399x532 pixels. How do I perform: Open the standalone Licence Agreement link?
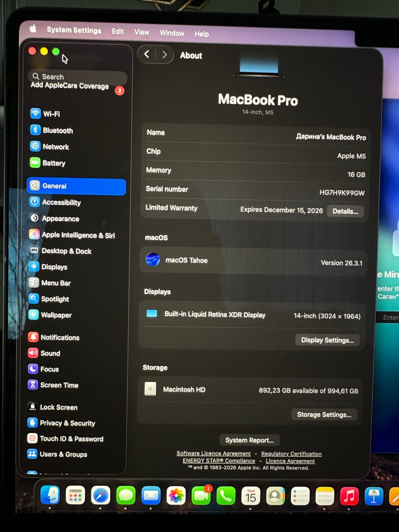290,461
